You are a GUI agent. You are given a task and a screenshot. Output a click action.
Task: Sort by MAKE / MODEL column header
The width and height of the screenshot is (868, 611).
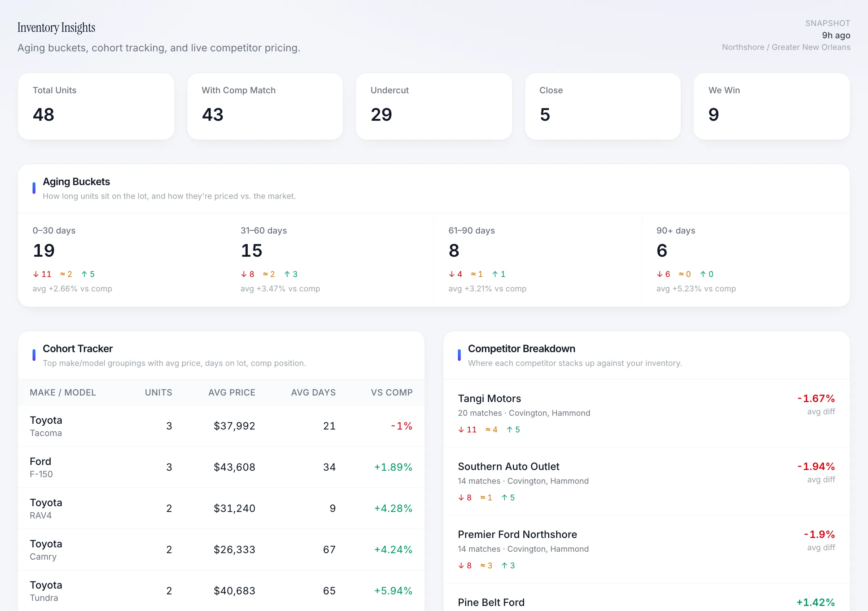coord(63,392)
